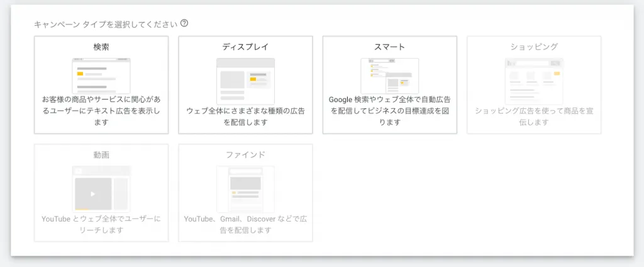
Task: Click description ウェブ全体にさまざまな種類の広告を配信します
Action: pyautogui.click(x=245, y=116)
